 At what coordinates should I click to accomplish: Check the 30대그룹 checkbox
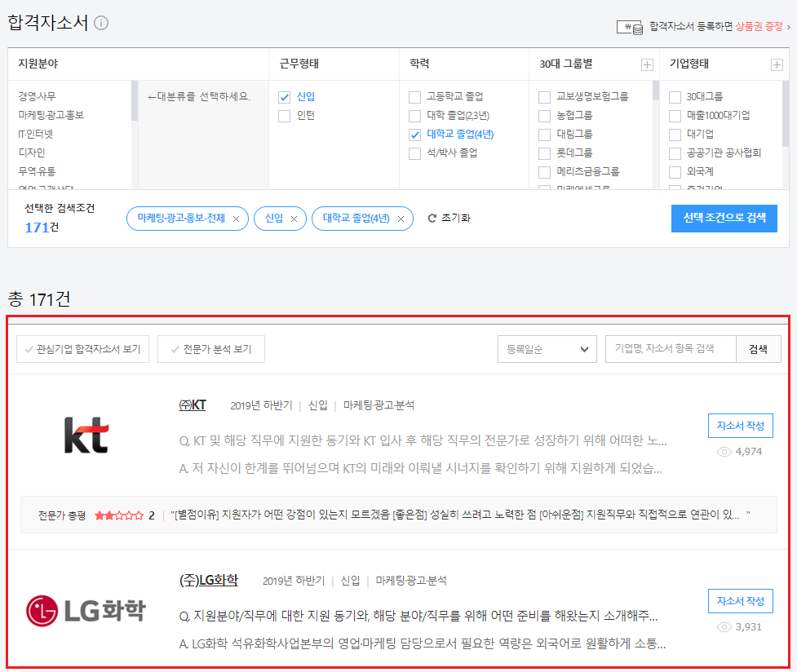point(675,97)
